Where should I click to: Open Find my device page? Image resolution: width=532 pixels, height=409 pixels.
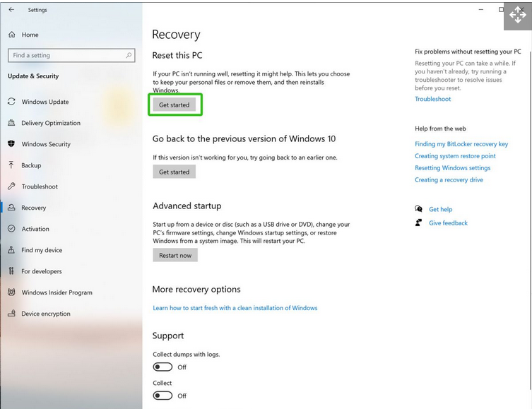(x=42, y=250)
